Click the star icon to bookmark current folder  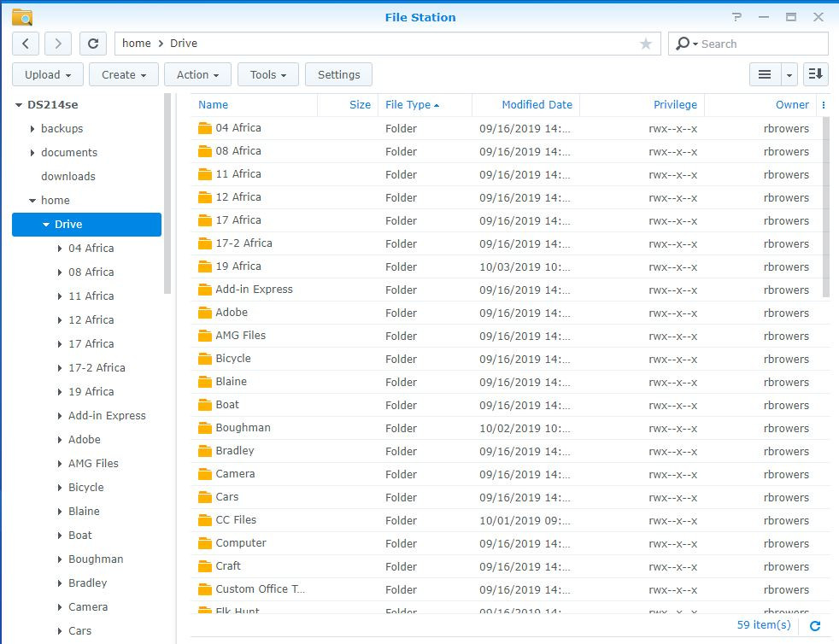pyautogui.click(x=646, y=44)
